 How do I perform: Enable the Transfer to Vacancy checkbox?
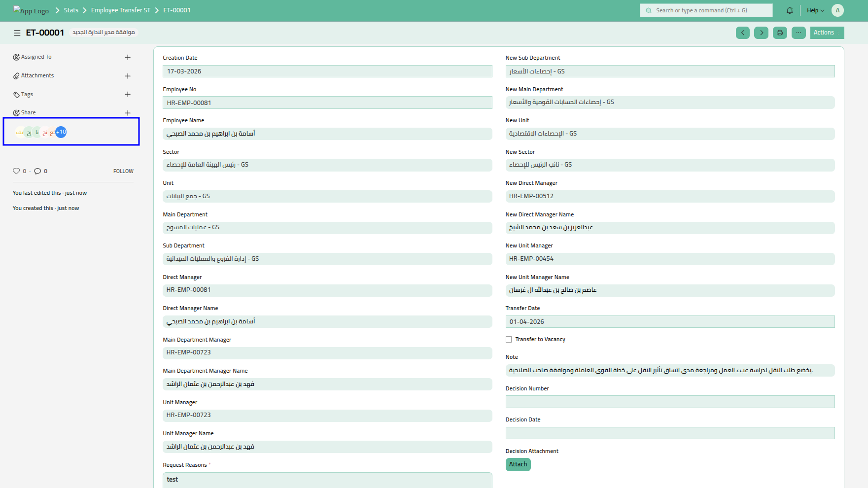point(509,340)
